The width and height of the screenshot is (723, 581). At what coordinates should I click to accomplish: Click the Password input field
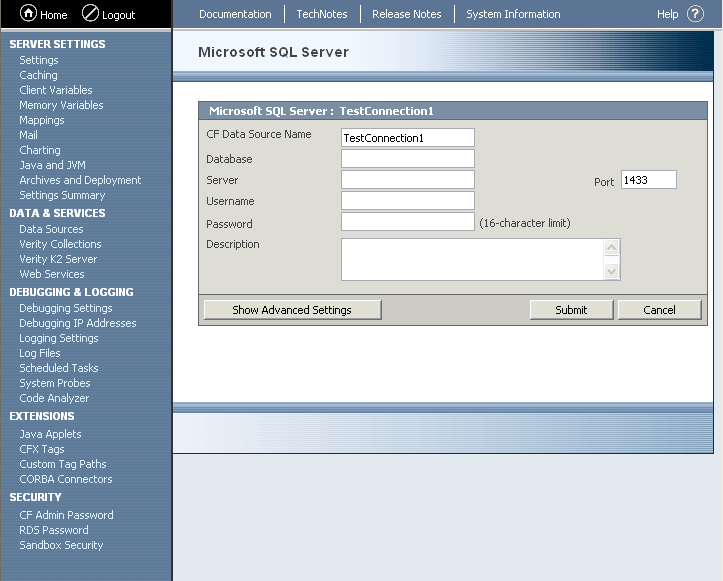coord(407,222)
